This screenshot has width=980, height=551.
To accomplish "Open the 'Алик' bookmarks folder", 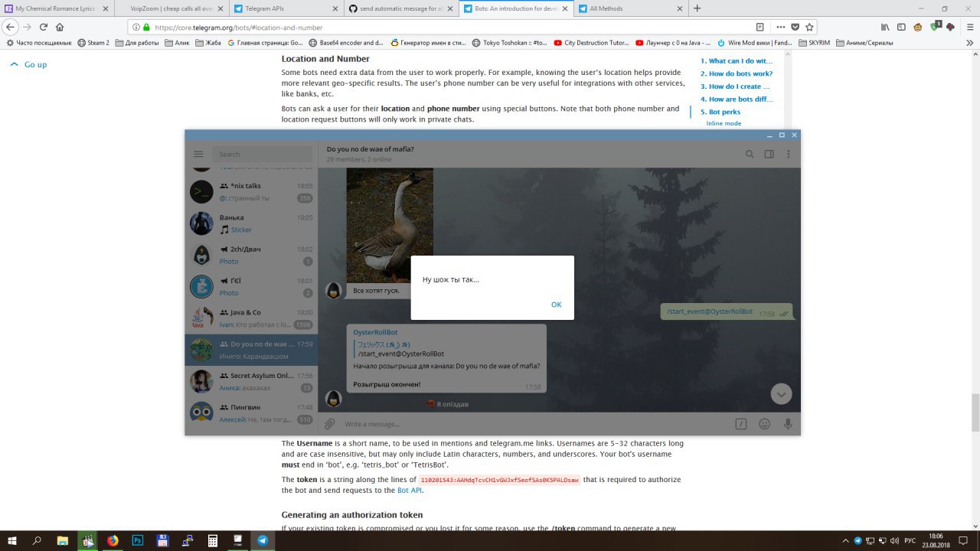I will point(178,43).
